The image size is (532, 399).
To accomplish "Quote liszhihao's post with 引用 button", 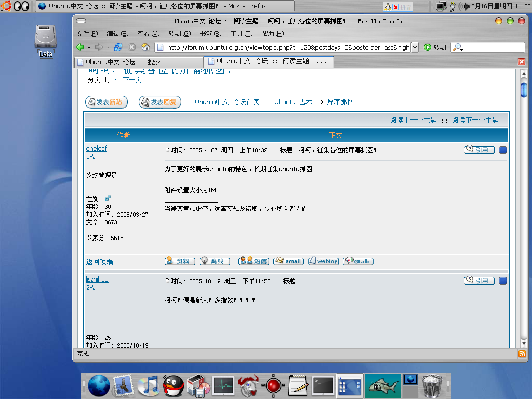I will pyautogui.click(x=479, y=281).
